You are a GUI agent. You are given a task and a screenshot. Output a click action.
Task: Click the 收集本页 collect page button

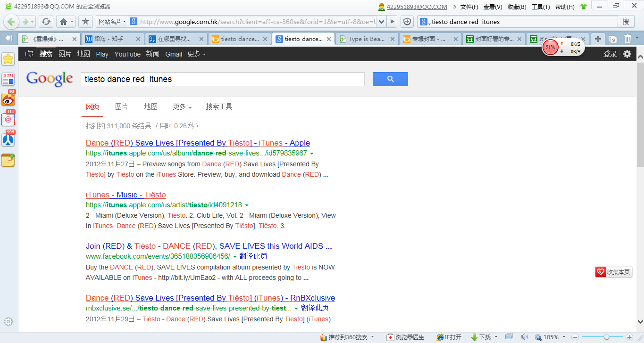pyautogui.click(x=613, y=272)
